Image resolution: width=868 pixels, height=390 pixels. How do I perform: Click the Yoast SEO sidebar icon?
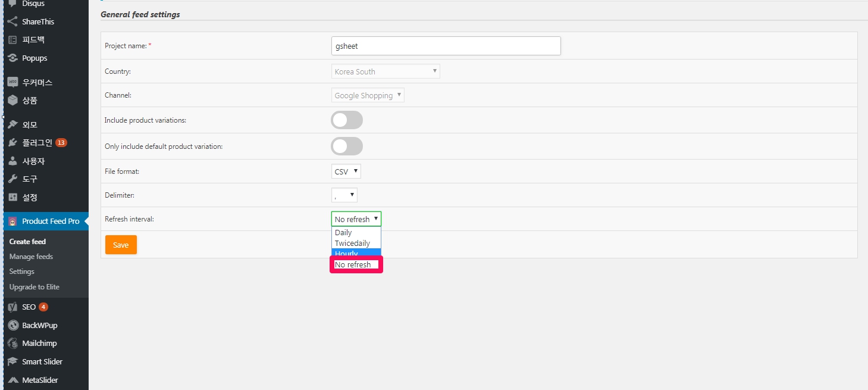pyautogui.click(x=12, y=307)
